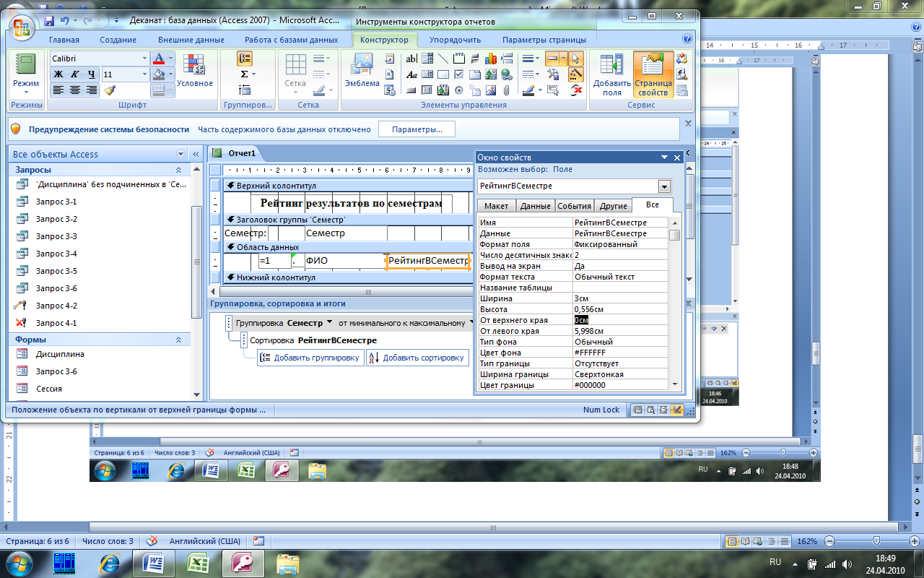This screenshot has height=578, width=924.
Task: Collapse navigation pane with double chevron
Action: 195,154
